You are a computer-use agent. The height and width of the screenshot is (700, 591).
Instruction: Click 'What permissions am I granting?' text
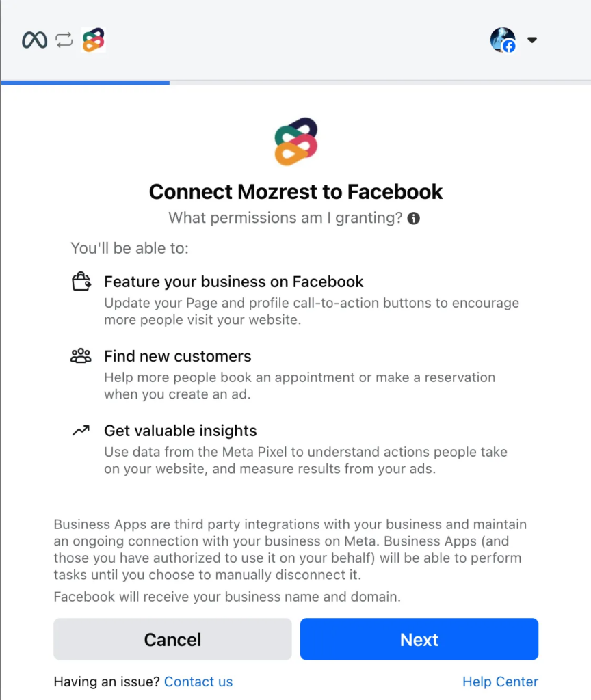(285, 218)
